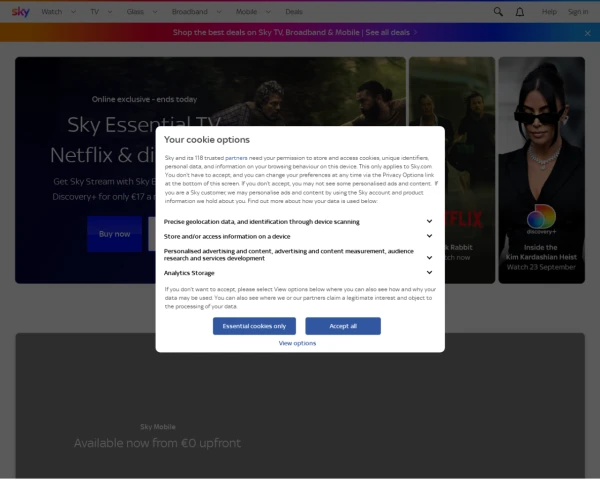The height and width of the screenshot is (480, 600).
Task: Open the Help link
Action: tap(549, 12)
